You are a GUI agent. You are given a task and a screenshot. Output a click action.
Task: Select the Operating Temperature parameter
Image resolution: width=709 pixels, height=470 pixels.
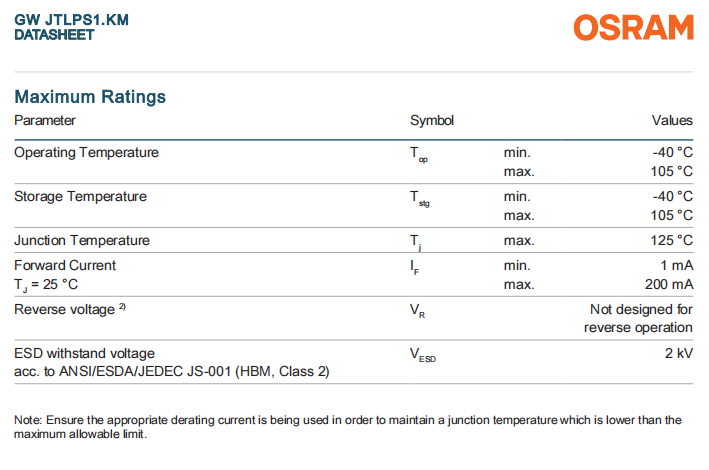click(x=86, y=153)
